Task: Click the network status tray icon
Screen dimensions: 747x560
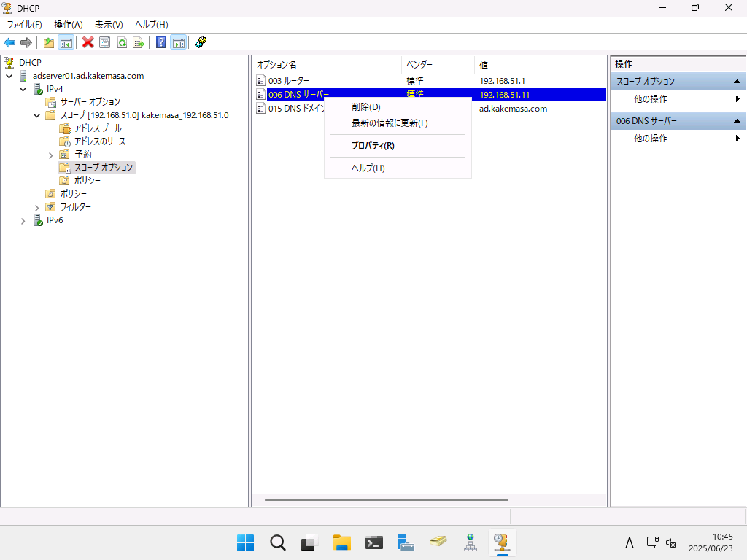Action: [x=652, y=542]
